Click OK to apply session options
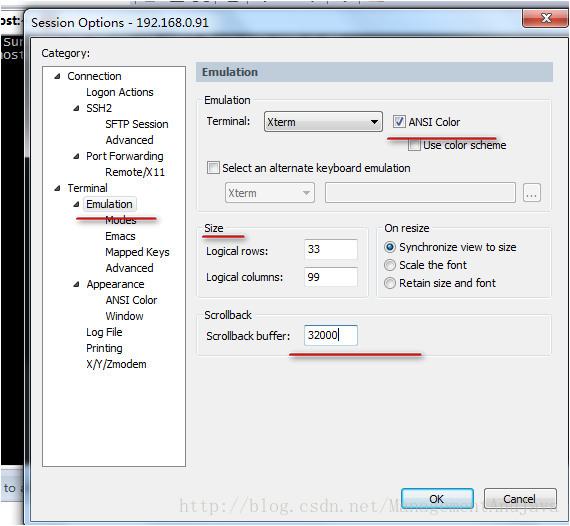 pos(437,499)
